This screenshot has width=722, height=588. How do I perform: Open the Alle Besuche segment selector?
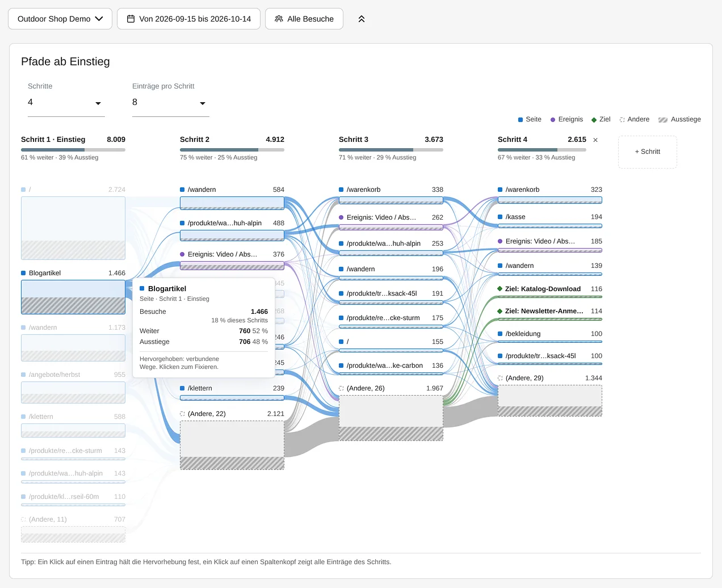304,19
